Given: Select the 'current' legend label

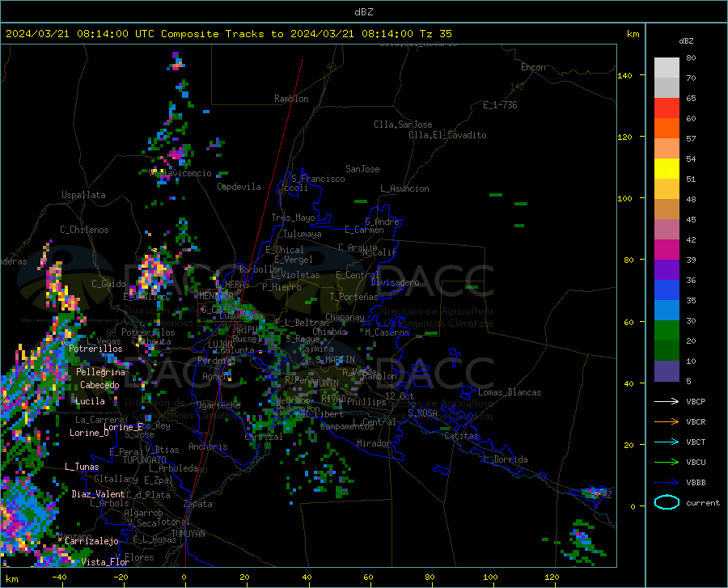Looking at the screenshot, I should pos(703,502).
